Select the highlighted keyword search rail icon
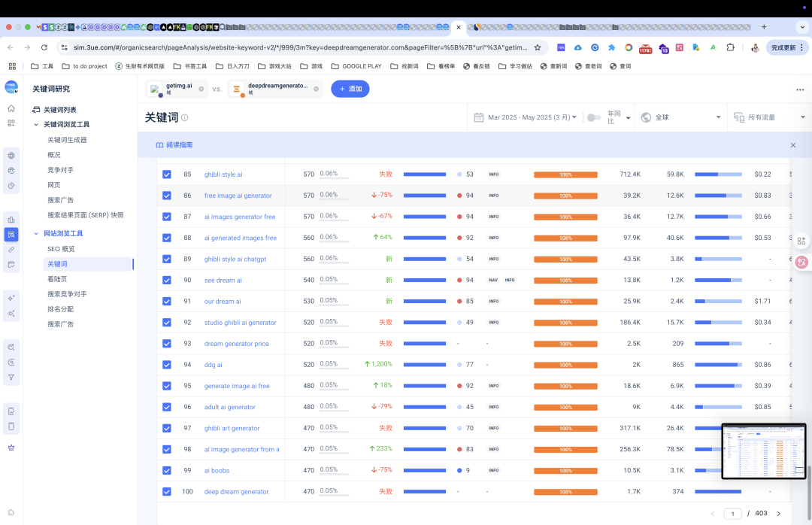 [11, 235]
